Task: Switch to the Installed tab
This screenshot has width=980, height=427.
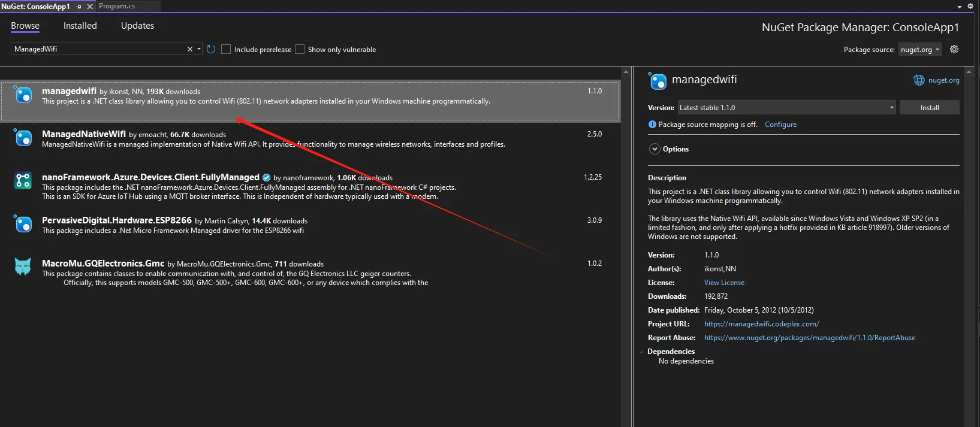Action: [80, 26]
